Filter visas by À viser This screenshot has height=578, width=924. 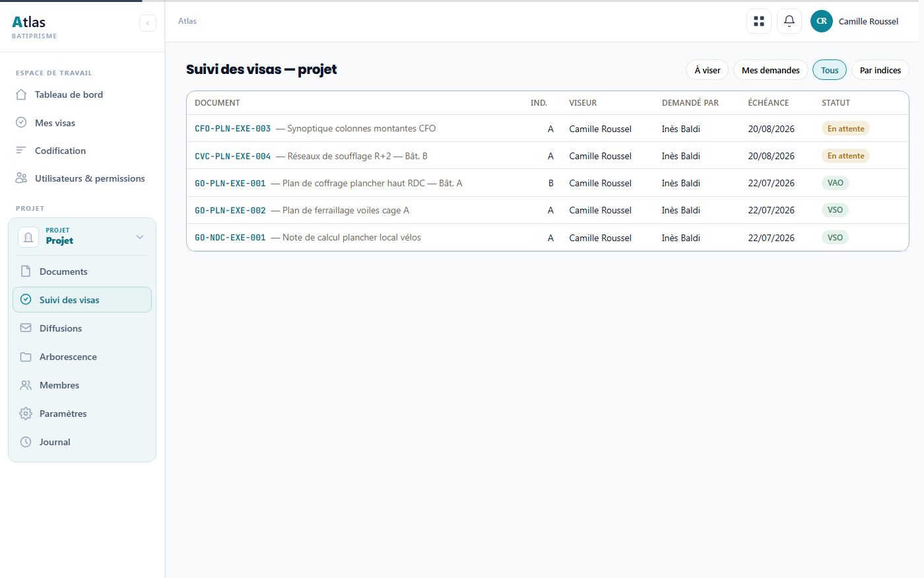[x=708, y=70]
